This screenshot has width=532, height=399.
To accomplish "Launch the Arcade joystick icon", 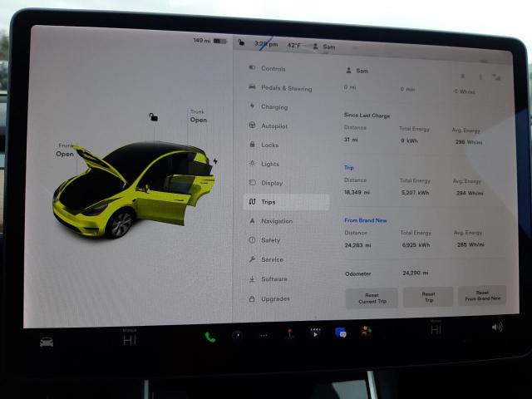I will point(289,333).
